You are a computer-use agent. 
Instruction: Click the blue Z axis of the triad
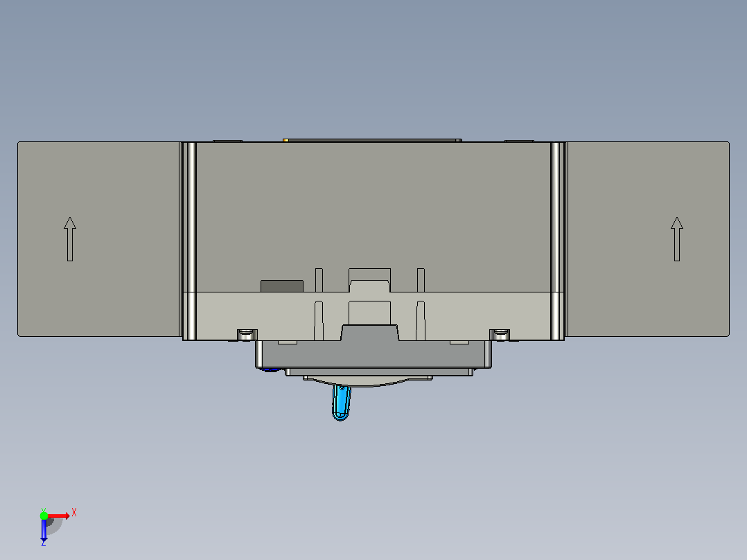[x=44, y=530]
